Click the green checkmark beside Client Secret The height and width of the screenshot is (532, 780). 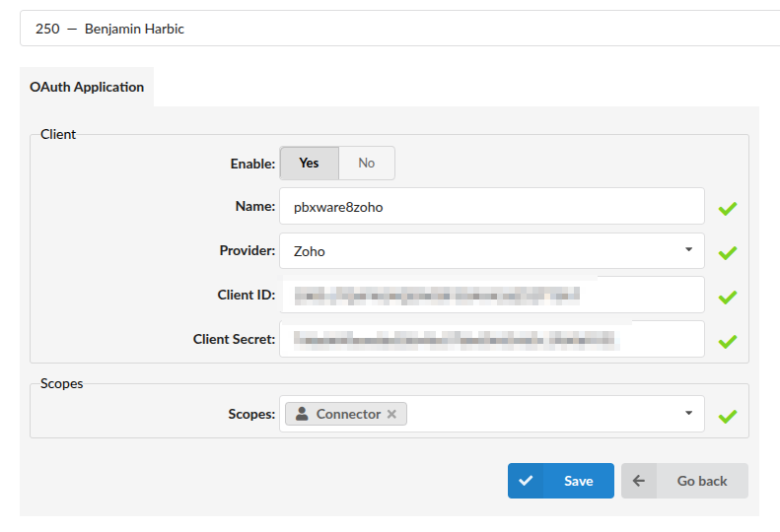[728, 342]
